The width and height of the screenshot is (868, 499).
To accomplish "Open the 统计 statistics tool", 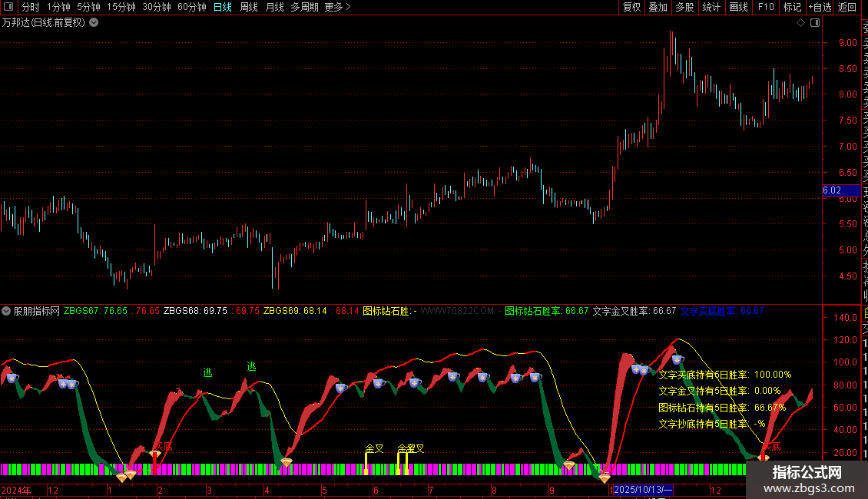I will coord(711,7).
